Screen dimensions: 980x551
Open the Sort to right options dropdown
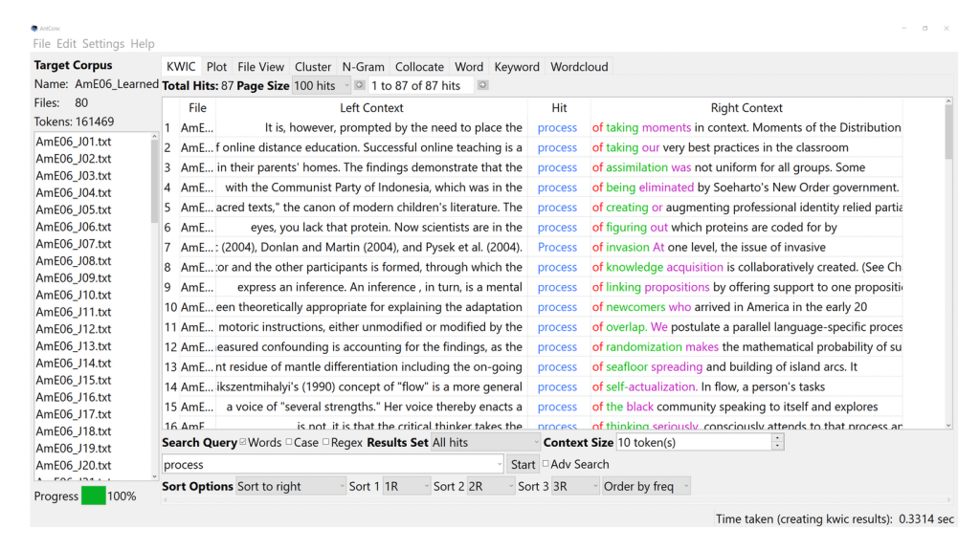pos(291,487)
